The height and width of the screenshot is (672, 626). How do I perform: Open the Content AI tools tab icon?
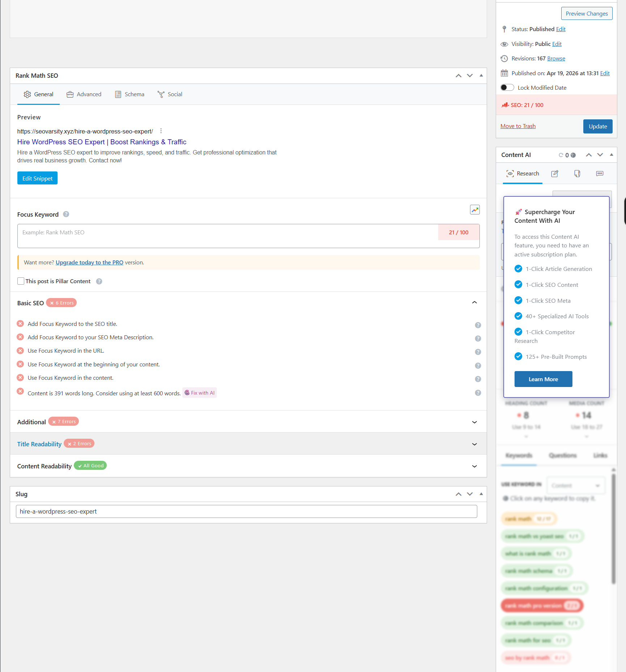click(x=578, y=174)
